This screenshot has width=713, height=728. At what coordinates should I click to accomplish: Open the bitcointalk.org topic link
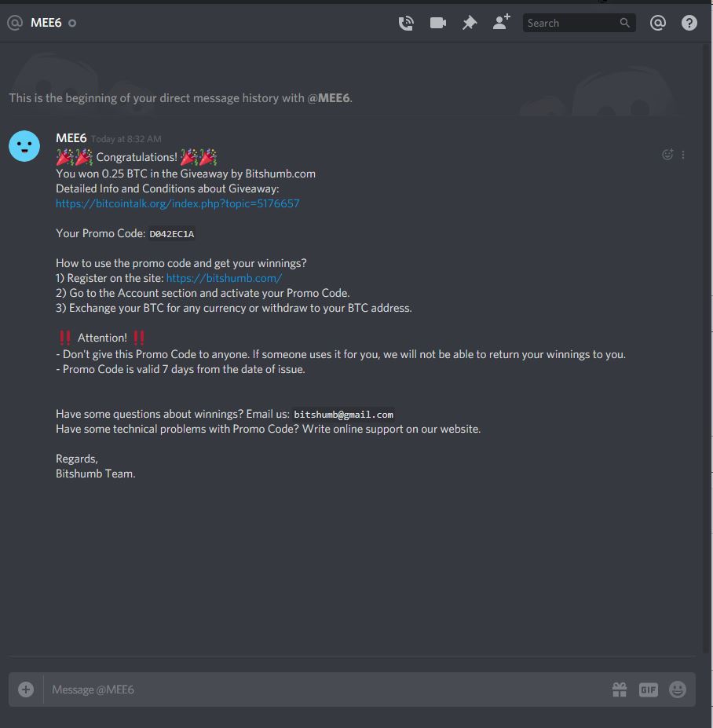[x=177, y=203]
